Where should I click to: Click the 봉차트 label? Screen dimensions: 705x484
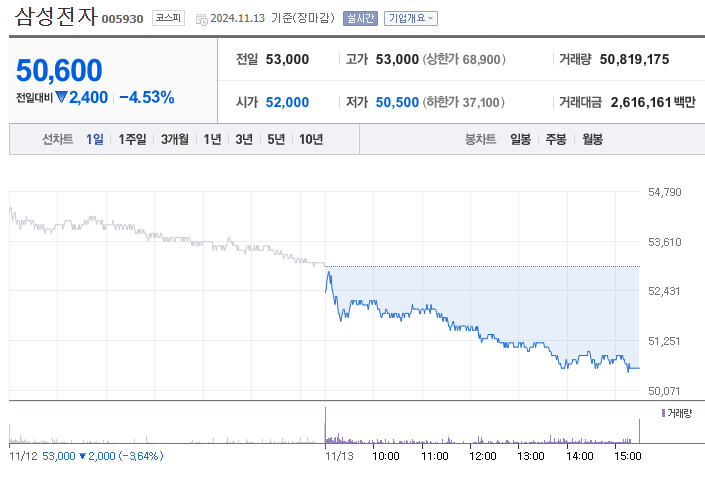[x=480, y=139]
